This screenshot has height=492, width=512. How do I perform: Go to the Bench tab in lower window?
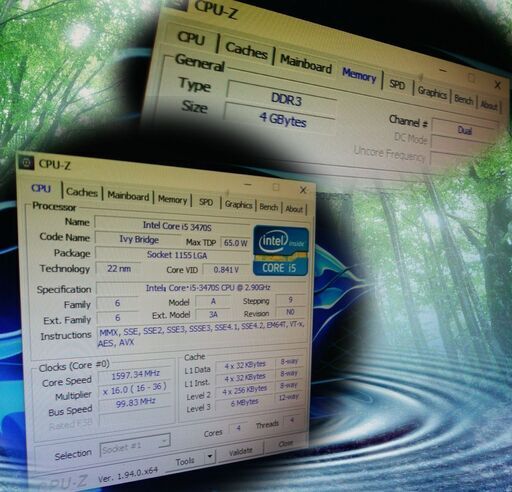pyautogui.click(x=269, y=207)
